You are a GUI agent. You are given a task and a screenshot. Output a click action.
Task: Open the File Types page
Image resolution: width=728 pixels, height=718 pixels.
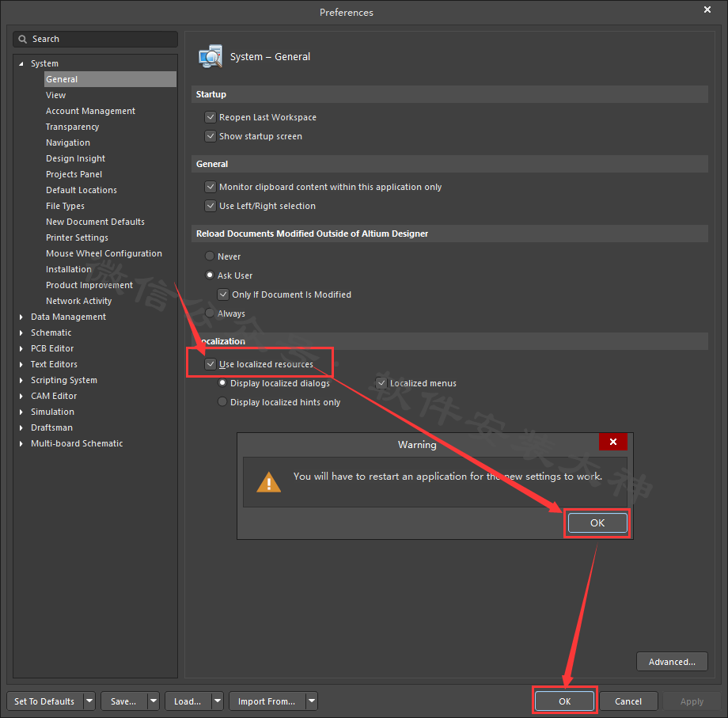point(65,206)
